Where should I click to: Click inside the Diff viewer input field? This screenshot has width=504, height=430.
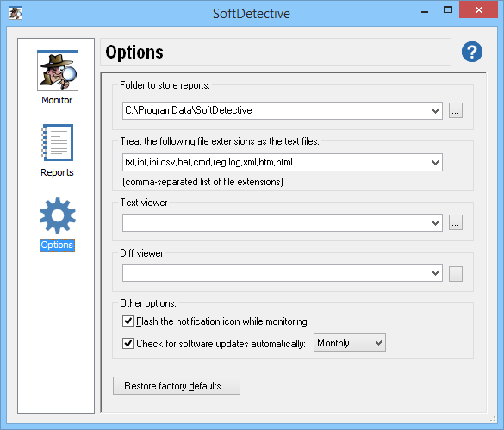277,273
